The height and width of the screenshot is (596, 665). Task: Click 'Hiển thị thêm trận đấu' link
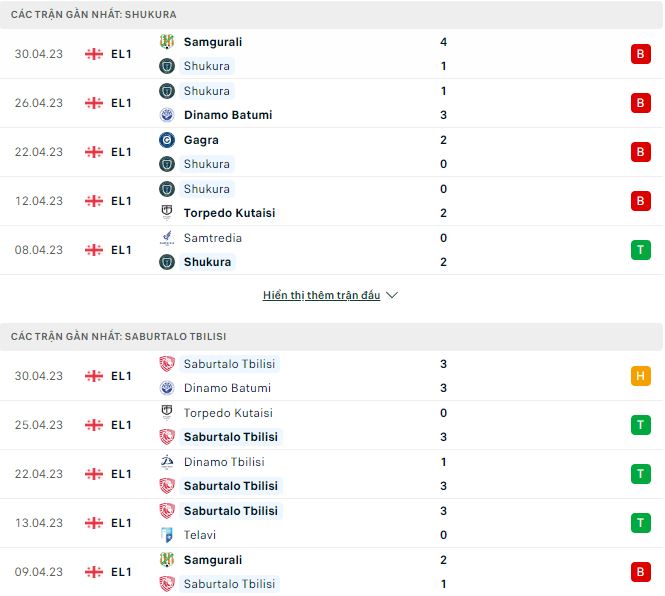321,296
